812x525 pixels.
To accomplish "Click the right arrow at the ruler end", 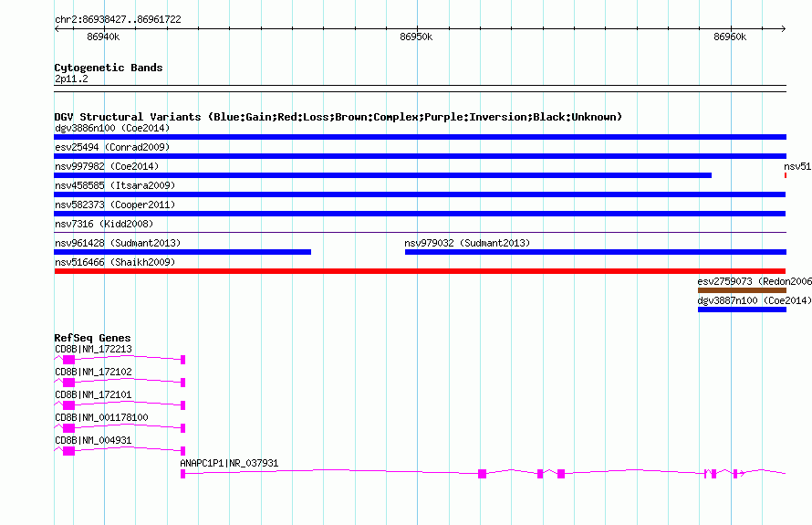I will click(x=784, y=28).
